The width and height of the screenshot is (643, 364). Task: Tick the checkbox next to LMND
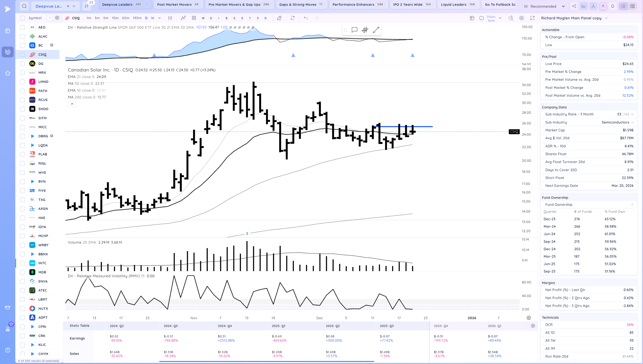click(23, 82)
